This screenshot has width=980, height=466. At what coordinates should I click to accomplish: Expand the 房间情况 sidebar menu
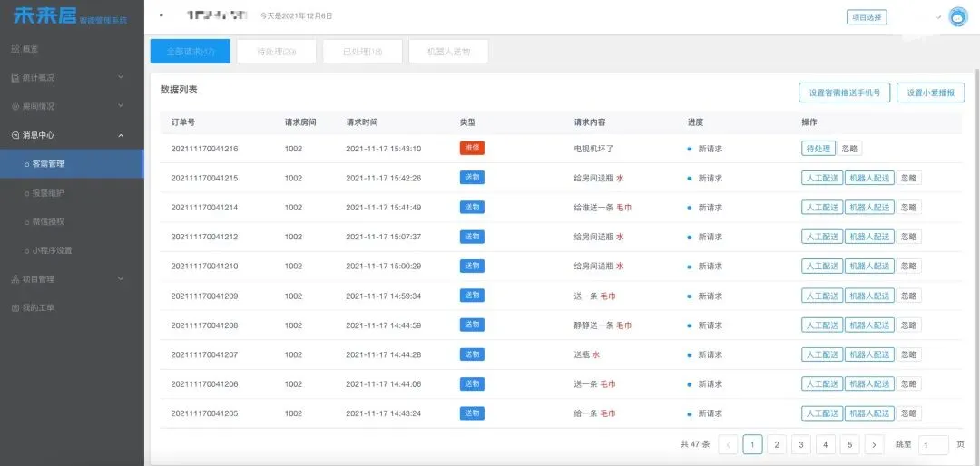pos(72,106)
